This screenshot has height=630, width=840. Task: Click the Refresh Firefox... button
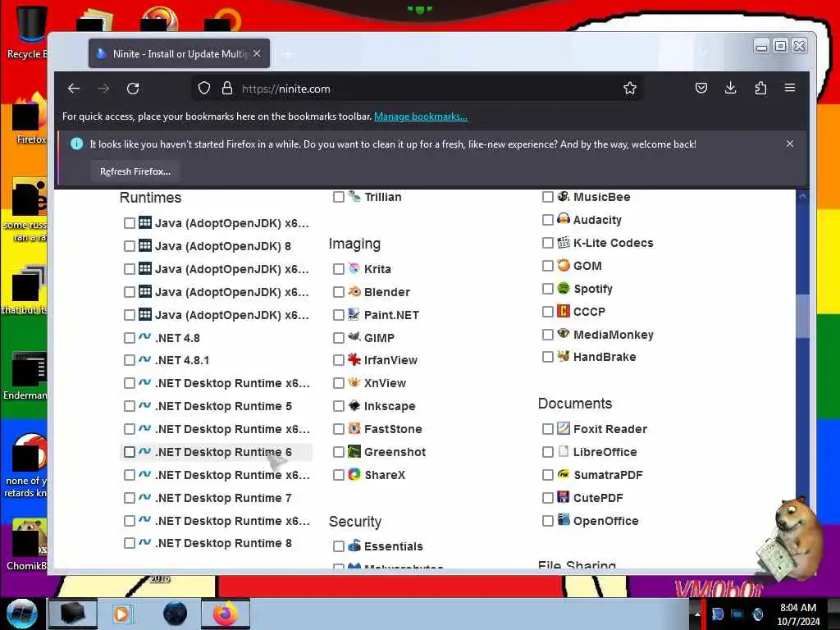click(135, 171)
